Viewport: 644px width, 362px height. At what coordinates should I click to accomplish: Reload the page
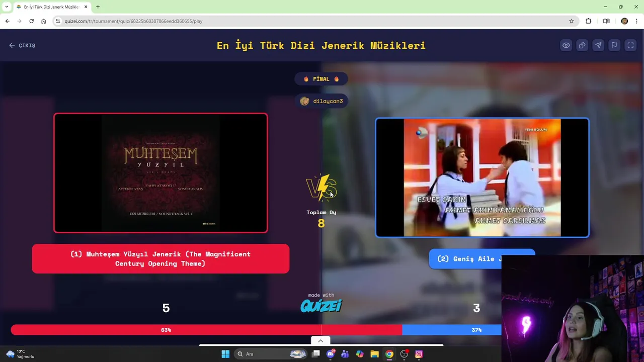(31, 21)
